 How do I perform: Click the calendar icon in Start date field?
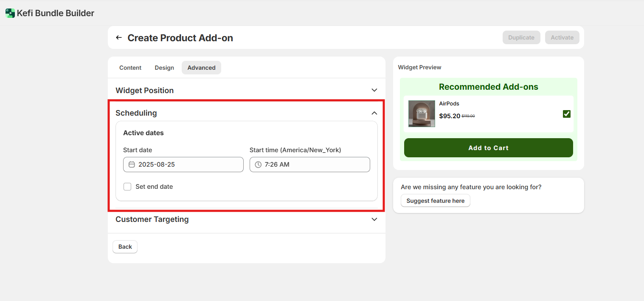click(x=132, y=165)
